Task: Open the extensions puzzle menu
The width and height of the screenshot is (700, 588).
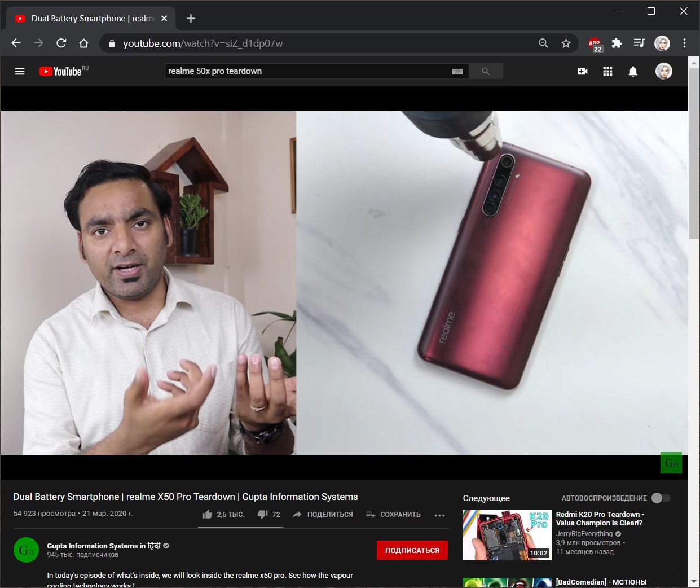Action: 617,43
